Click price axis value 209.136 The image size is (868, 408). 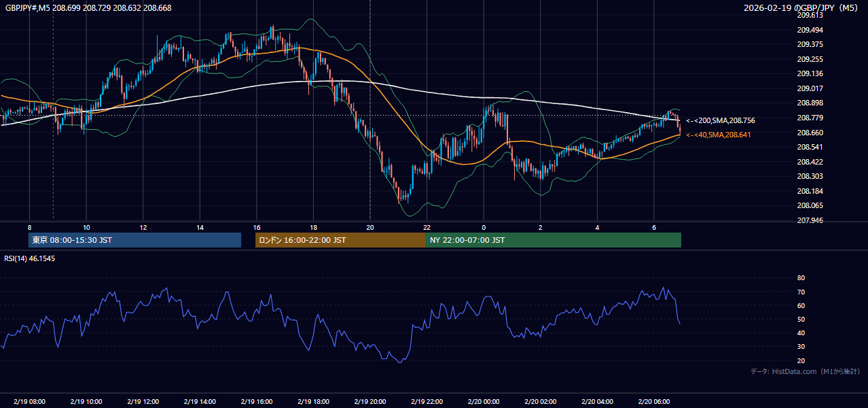pos(810,73)
